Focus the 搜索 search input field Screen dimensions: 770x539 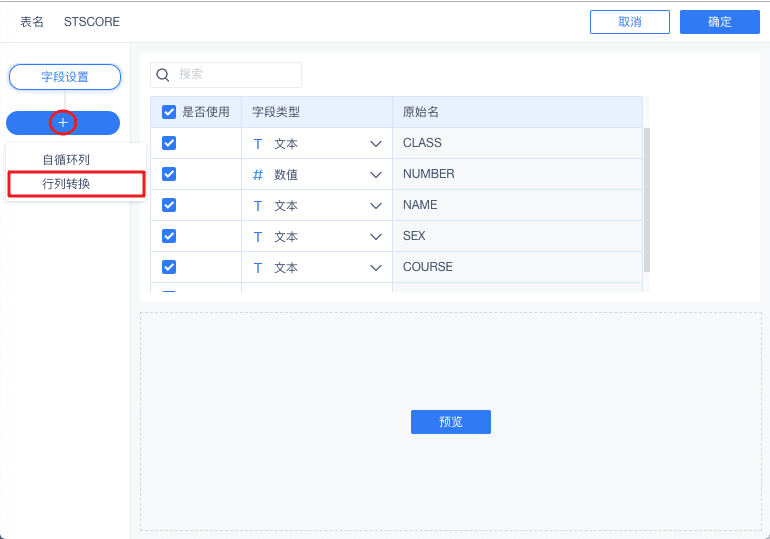[x=237, y=75]
